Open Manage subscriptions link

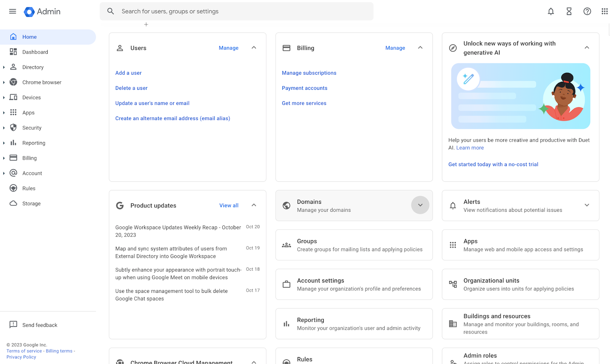[309, 73]
